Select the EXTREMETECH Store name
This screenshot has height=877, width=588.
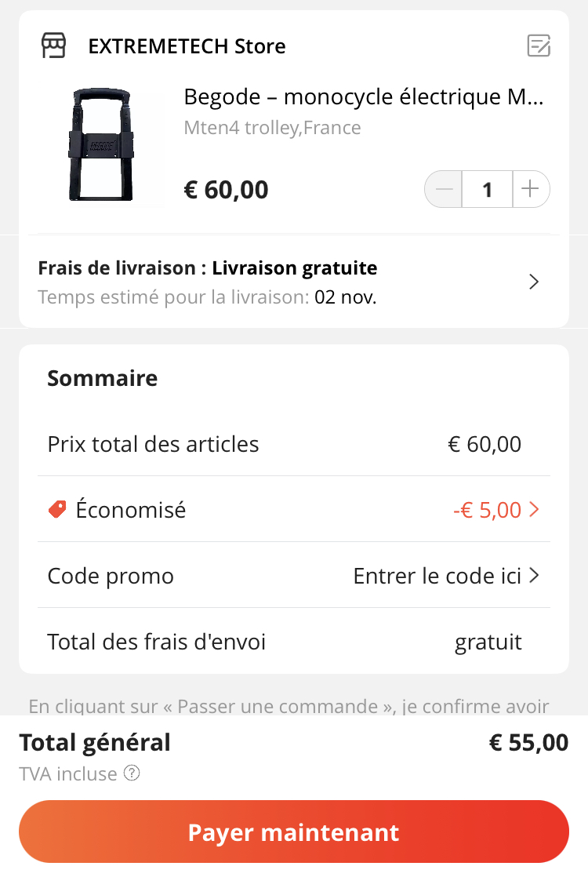[x=187, y=45]
